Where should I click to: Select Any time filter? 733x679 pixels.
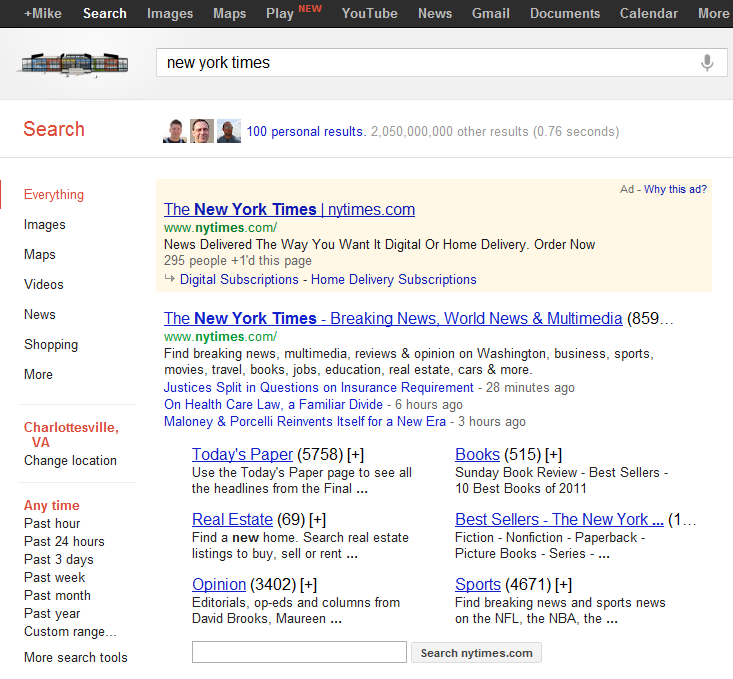click(51, 506)
